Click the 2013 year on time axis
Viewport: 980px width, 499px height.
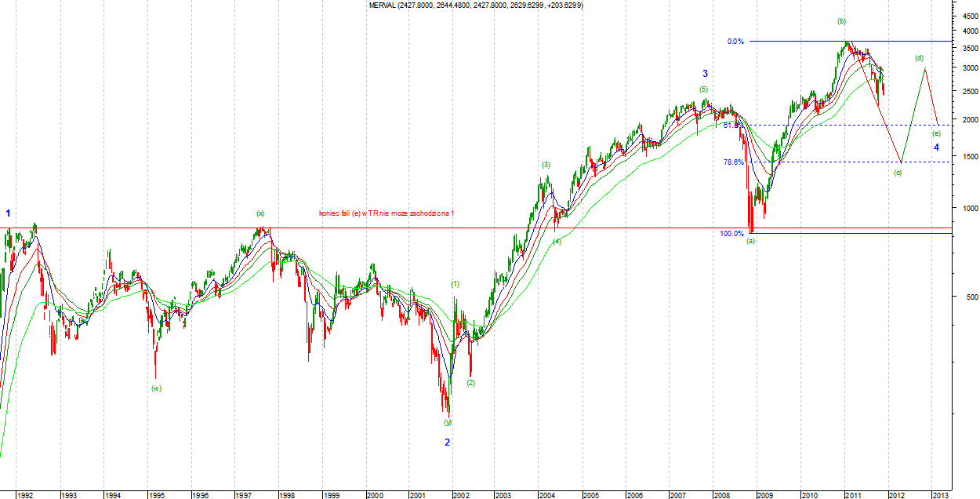938,495
